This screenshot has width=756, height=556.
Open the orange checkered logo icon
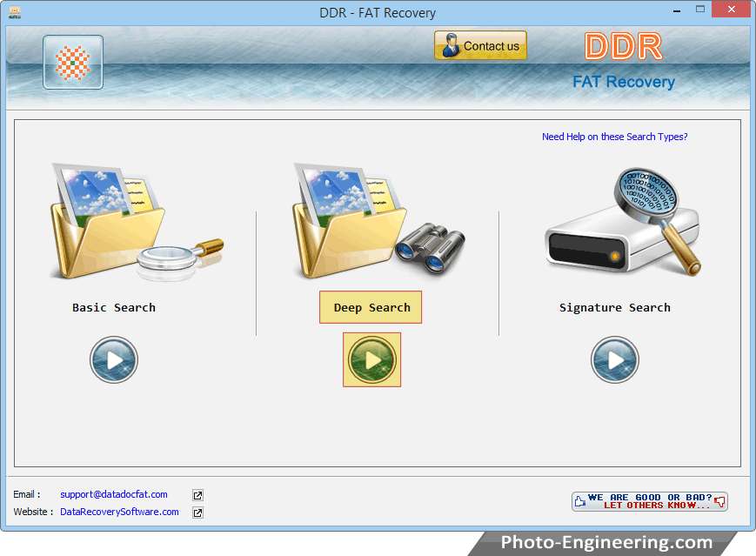[73, 62]
